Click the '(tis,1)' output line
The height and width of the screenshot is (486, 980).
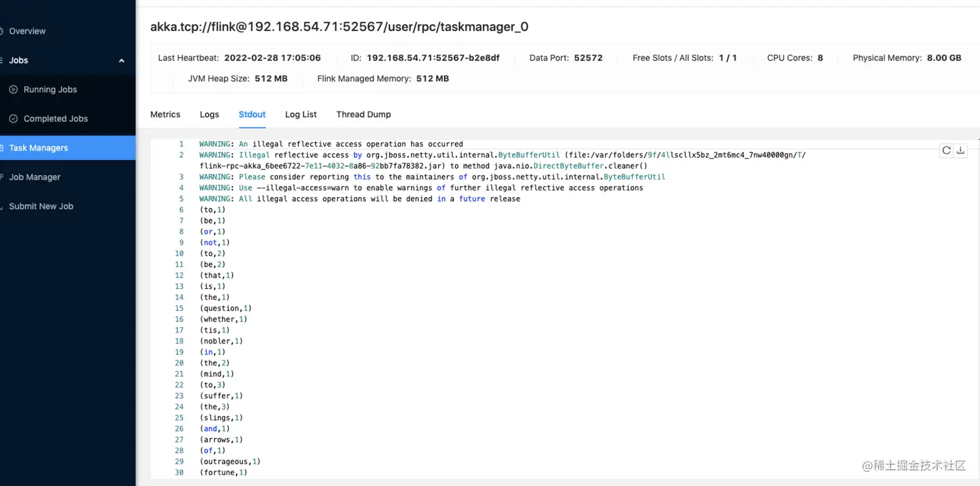click(215, 330)
